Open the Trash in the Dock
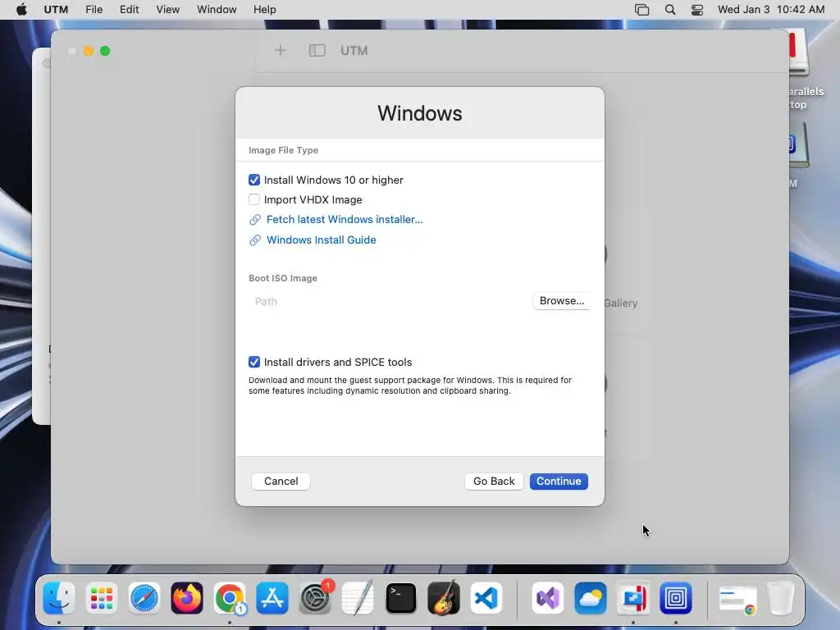 781,598
